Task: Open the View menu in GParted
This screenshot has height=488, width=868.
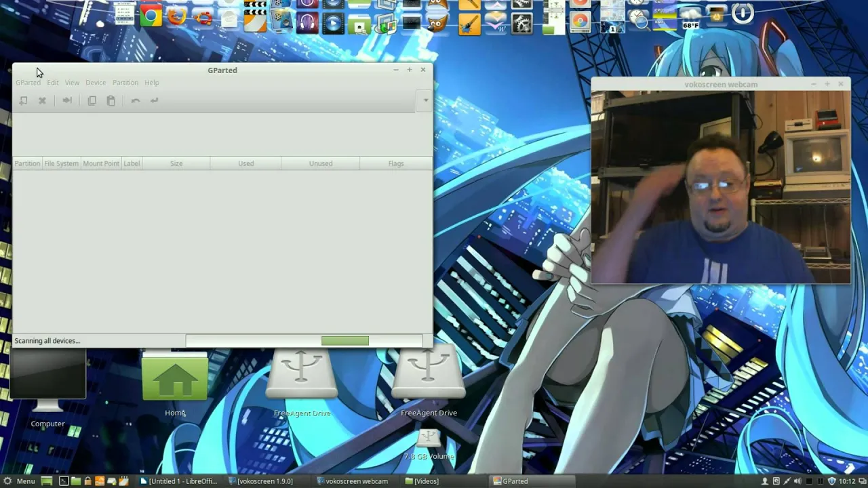Action: (72, 83)
